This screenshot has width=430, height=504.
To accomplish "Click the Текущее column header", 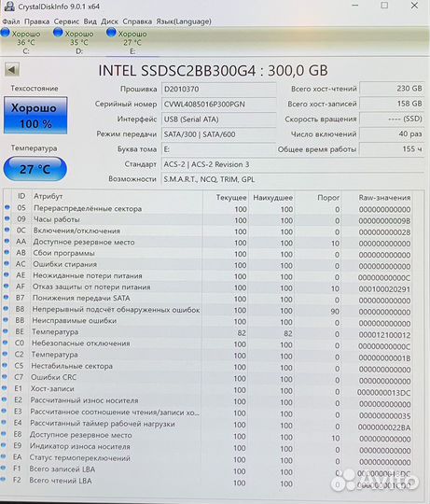I will 231,197.
